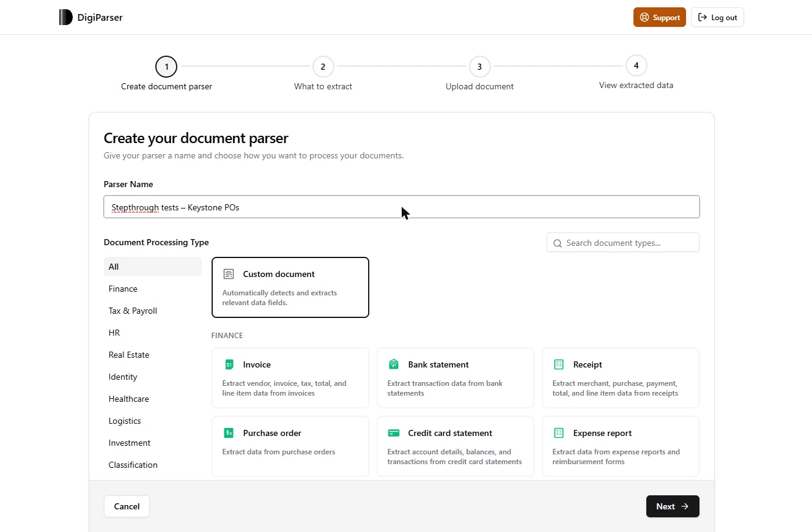The width and height of the screenshot is (812, 532).
Task: Log out of DigiParser
Action: pyautogui.click(x=717, y=17)
